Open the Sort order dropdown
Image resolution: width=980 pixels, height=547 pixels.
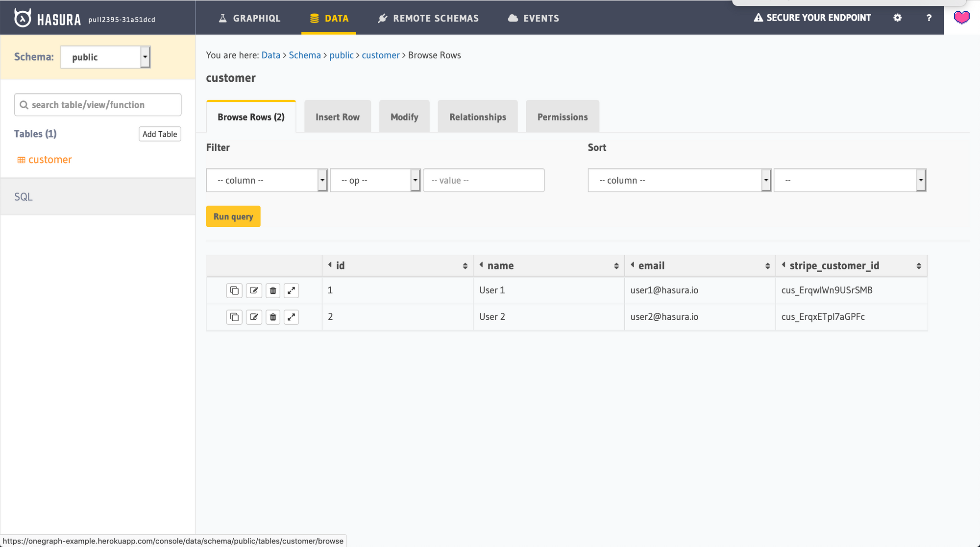click(850, 180)
